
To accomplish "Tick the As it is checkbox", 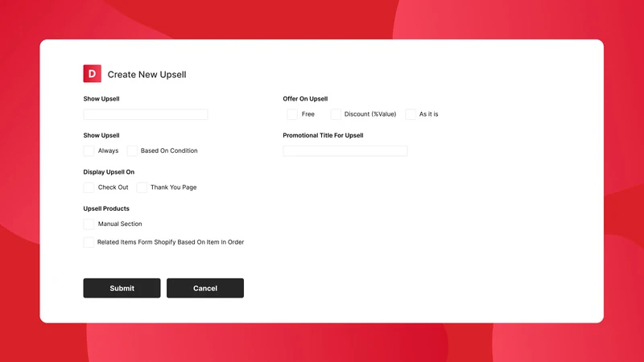I will (411, 114).
